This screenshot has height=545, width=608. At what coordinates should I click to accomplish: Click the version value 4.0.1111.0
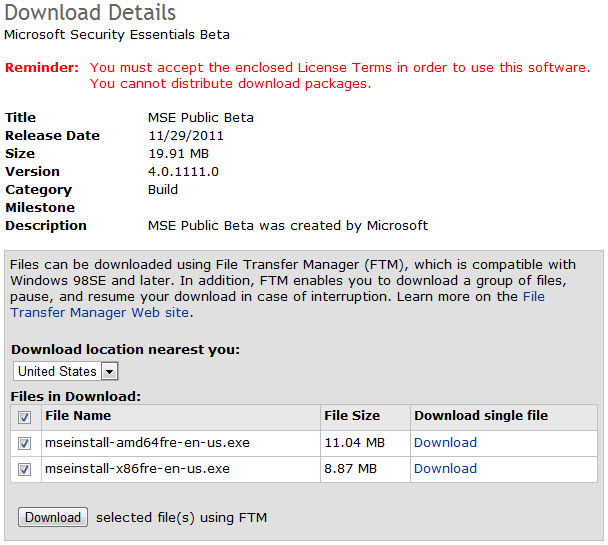tap(183, 171)
